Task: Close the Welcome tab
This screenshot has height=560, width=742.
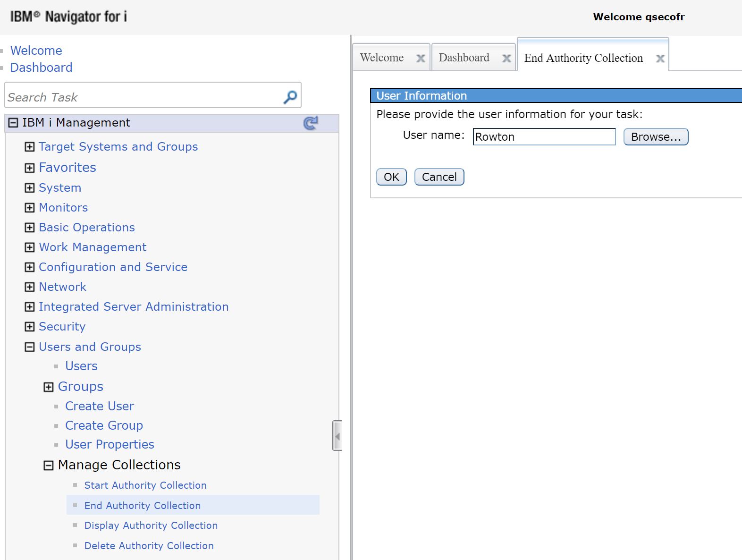Action: click(420, 58)
